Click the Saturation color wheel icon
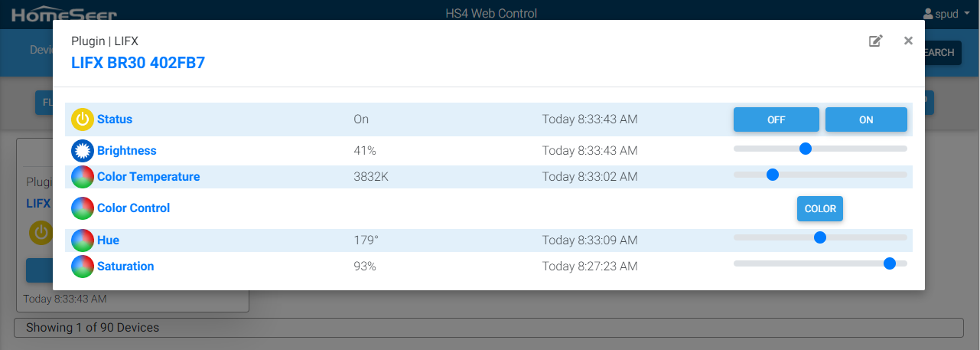The image size is (980, 350). [83, 267]
